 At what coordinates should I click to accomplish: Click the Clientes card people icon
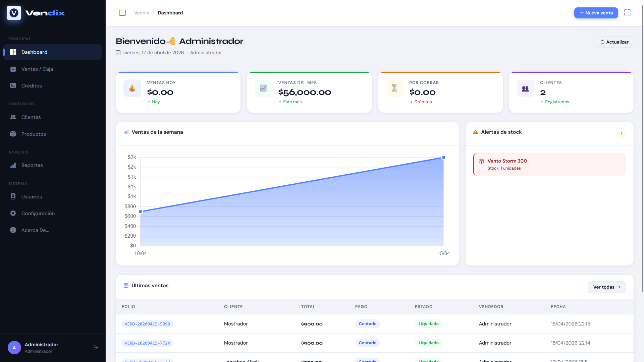[x=525, y=88]
